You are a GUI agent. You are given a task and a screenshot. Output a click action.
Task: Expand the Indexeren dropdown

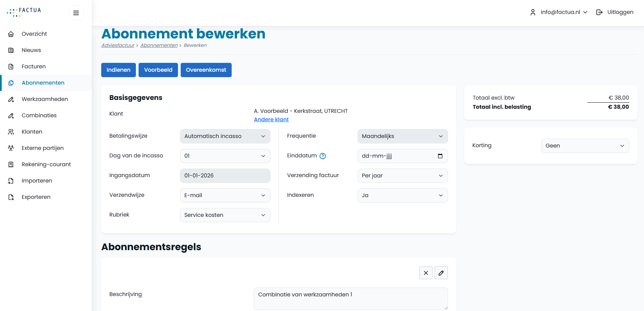(403, 195)
